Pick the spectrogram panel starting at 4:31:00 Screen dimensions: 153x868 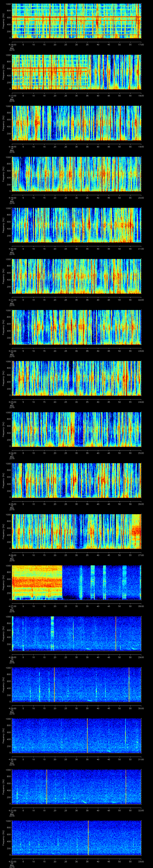[76, 787]
